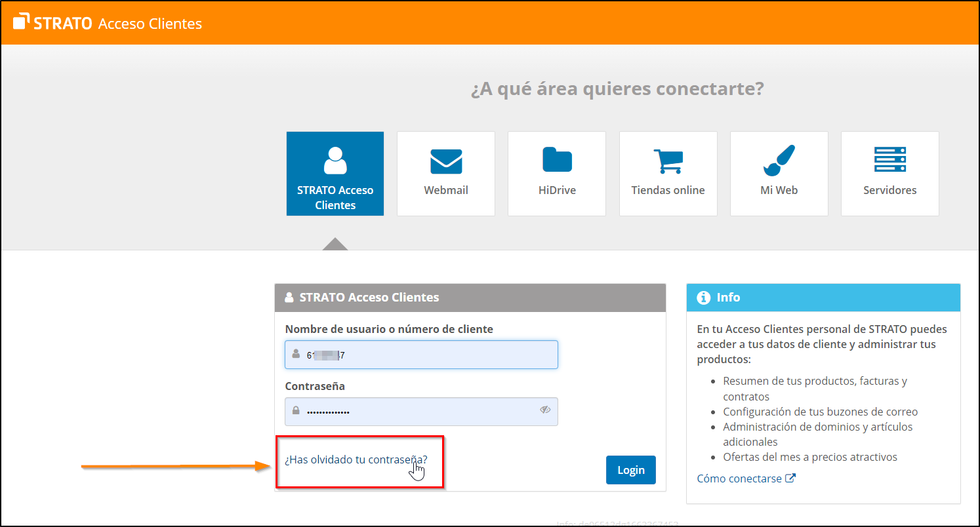The width and height of the screenshot is (980, 527).
Task: Open the Mi Web paintbrush tile
Action: click(779, 174)
